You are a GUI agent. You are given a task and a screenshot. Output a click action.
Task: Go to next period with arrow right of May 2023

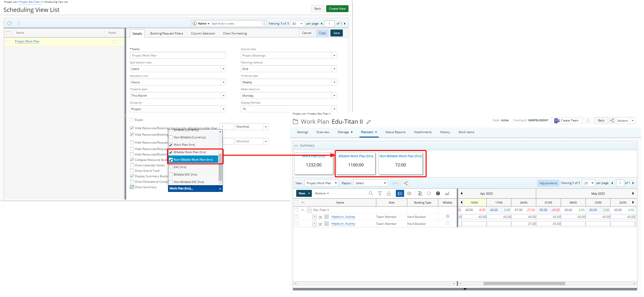click(x=633, y=193)
